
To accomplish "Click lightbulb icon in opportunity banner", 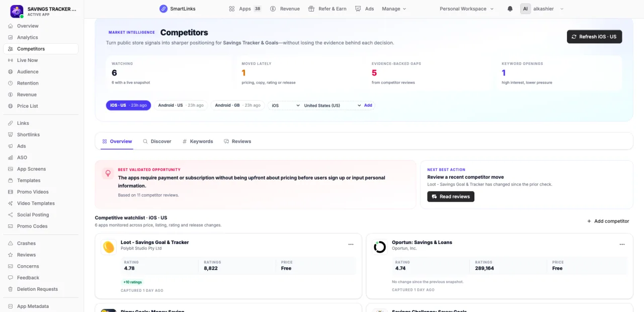I will (x=108, y=173).
